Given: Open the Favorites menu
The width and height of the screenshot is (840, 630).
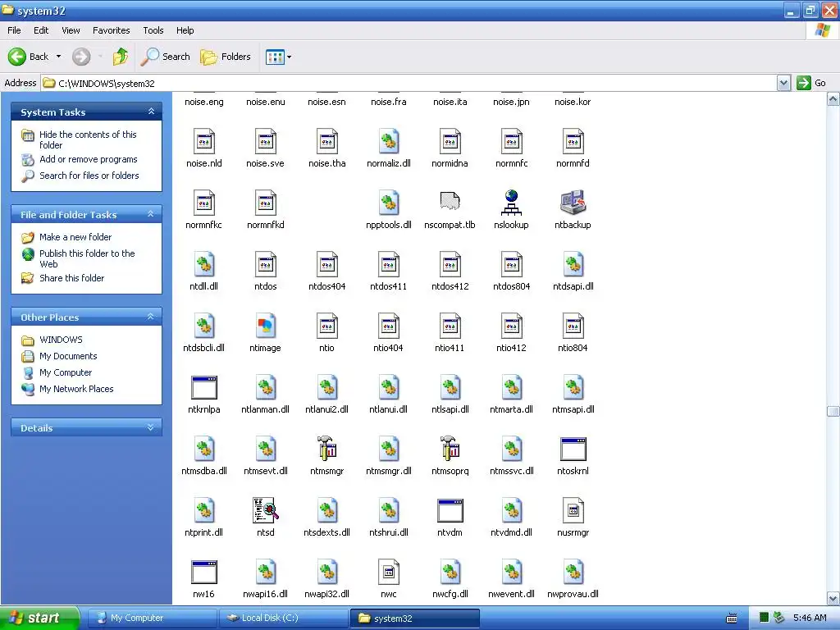Looking at the screenshot, I should [111, 30].
